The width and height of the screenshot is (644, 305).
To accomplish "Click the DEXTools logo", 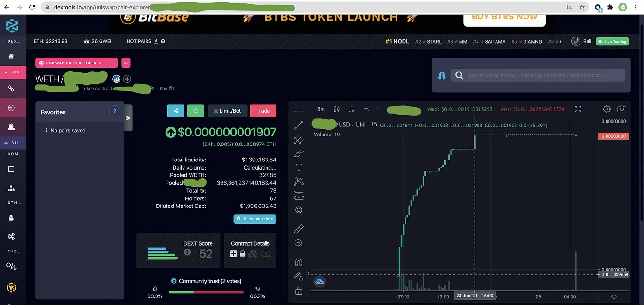I will 12,26.
